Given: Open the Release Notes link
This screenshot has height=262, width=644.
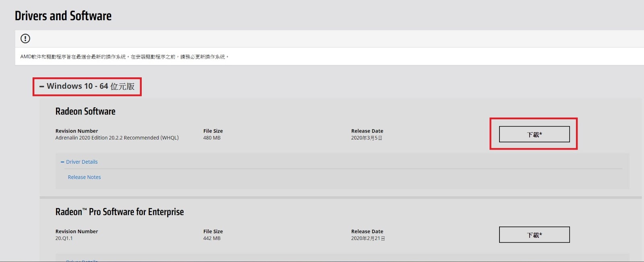Looking at the screenshot, I should [84, 177].
